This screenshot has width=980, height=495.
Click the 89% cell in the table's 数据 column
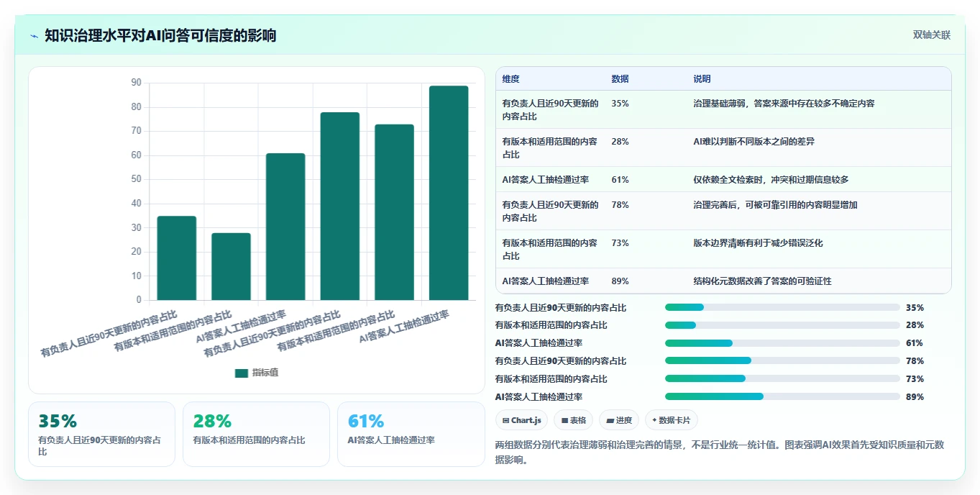(620, 281)
